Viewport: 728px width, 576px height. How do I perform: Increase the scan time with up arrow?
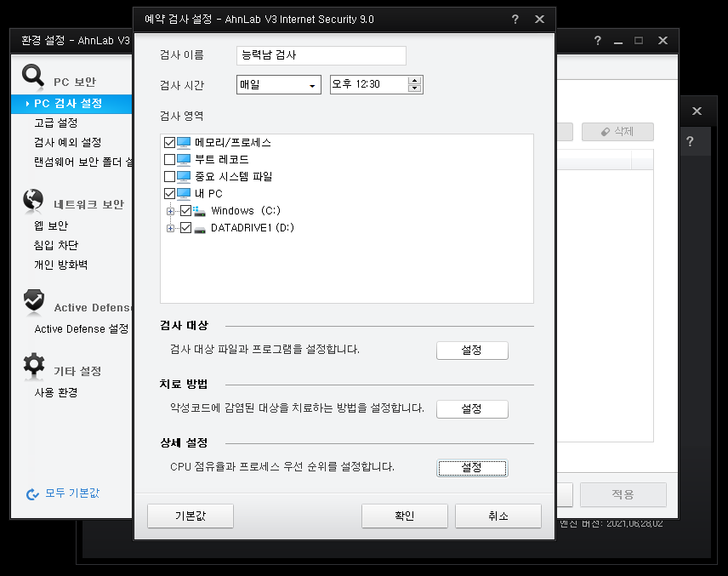(x=414, y=81)
